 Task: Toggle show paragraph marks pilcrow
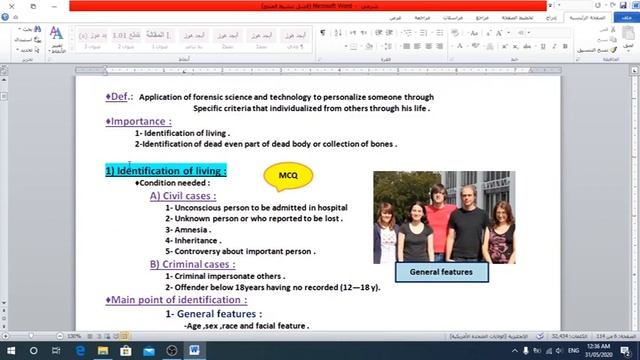[x=323, y=33]
